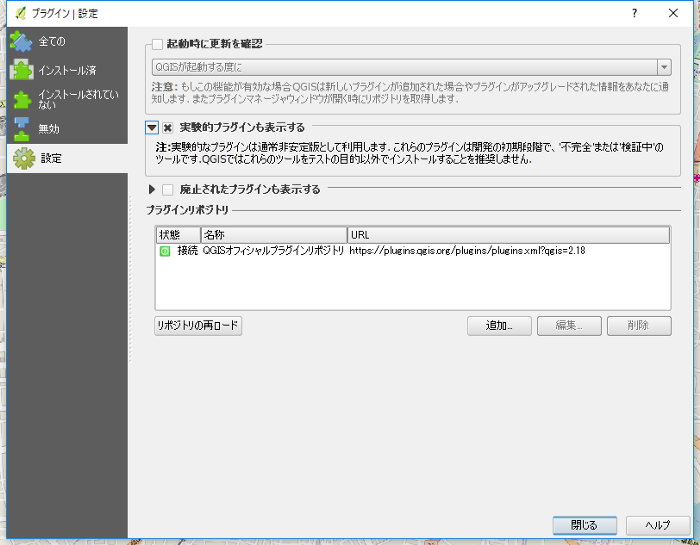Screen dimensions: 700x545
Task: Open the インストールされていない plugins tab
Action: (x=67, y=99)
